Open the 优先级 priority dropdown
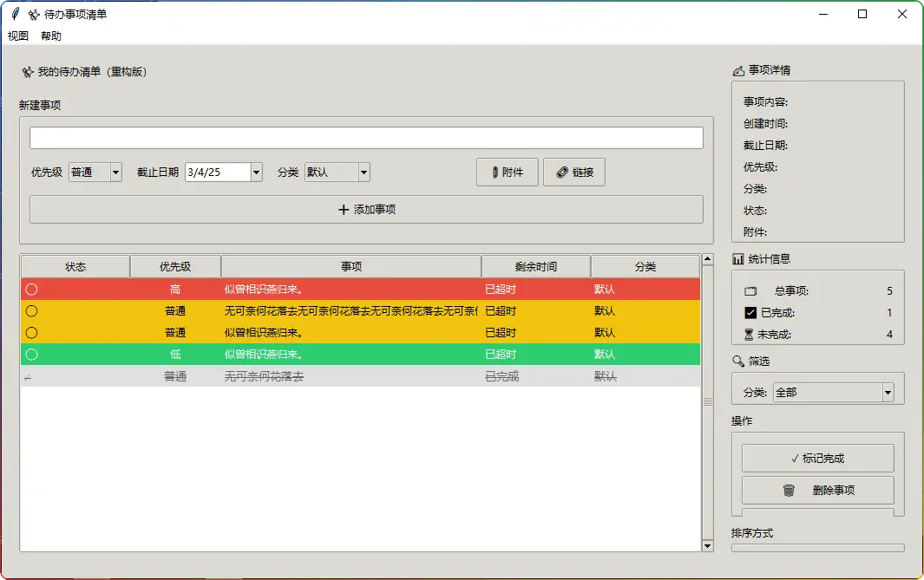Viewport: 924px width, 580px height. coord(116,173)
